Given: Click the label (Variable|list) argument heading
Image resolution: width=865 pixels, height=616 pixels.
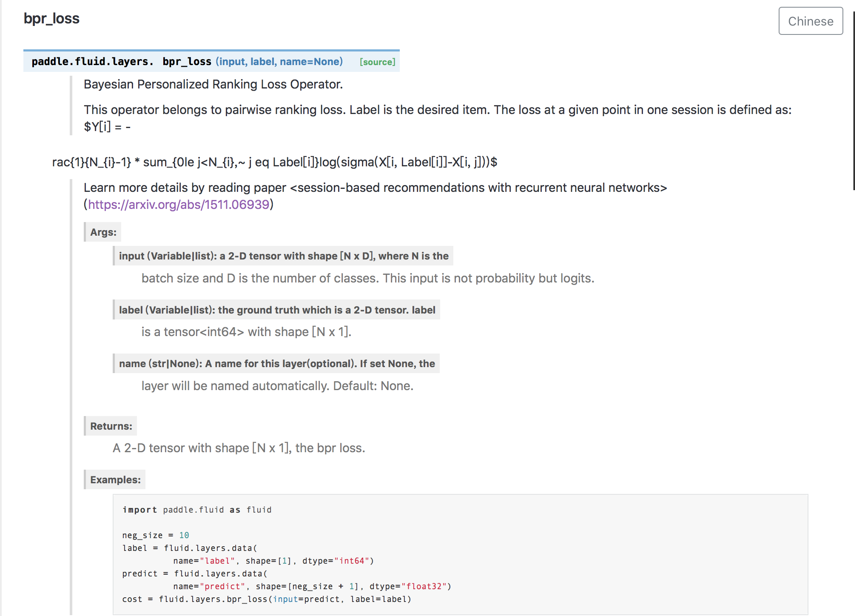Looking at the screenshot, I should click(277, 310).
